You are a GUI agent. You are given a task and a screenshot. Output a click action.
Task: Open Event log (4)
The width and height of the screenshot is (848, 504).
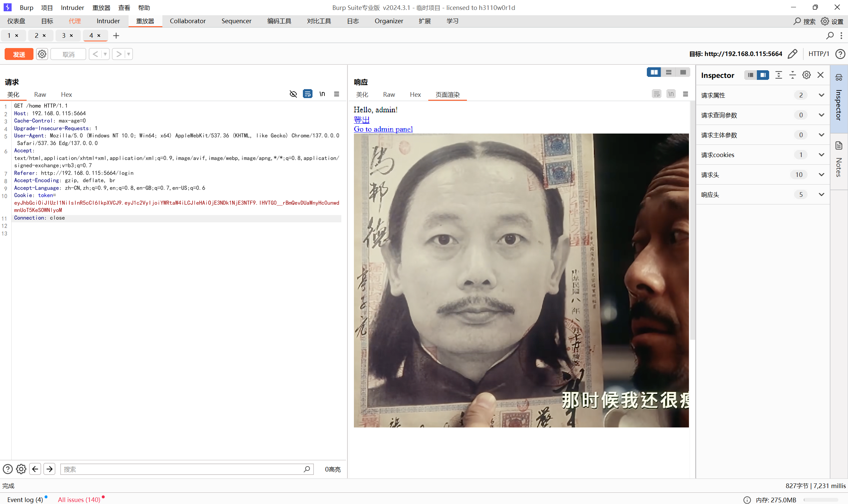point(25,500)
